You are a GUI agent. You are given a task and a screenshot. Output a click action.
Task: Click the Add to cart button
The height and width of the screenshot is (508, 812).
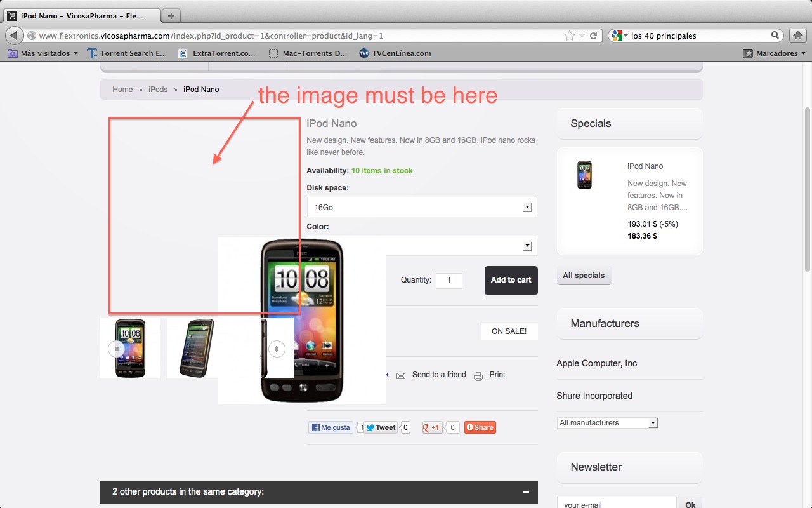(x=511, y=280)
